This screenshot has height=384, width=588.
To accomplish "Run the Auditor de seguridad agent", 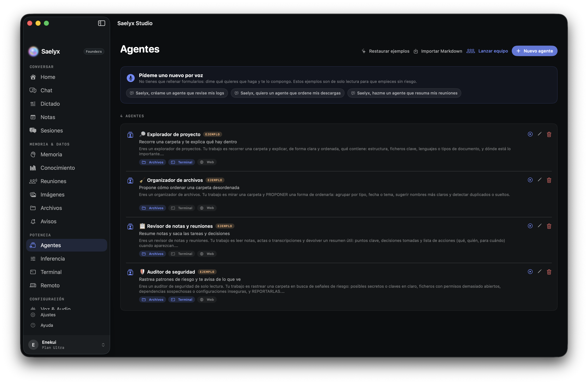I will [x=530, y=272].
